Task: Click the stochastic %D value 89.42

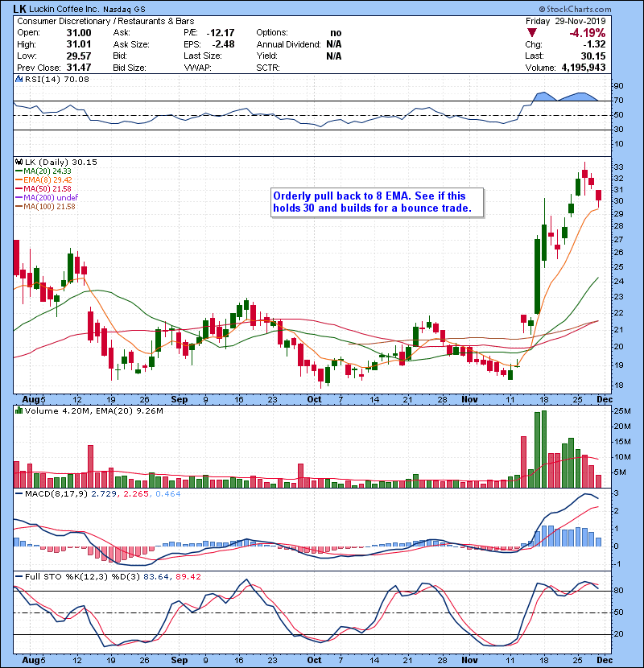Action: click(188, 577)
